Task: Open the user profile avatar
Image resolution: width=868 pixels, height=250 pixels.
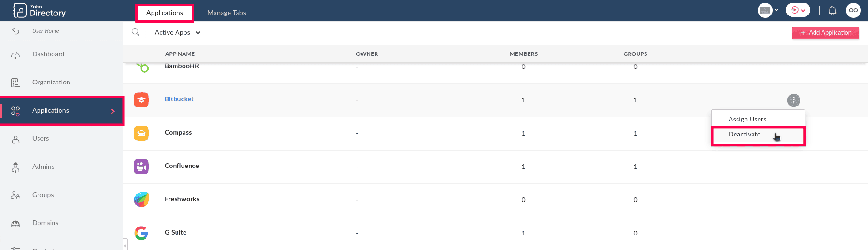Action: click(853, 10)
